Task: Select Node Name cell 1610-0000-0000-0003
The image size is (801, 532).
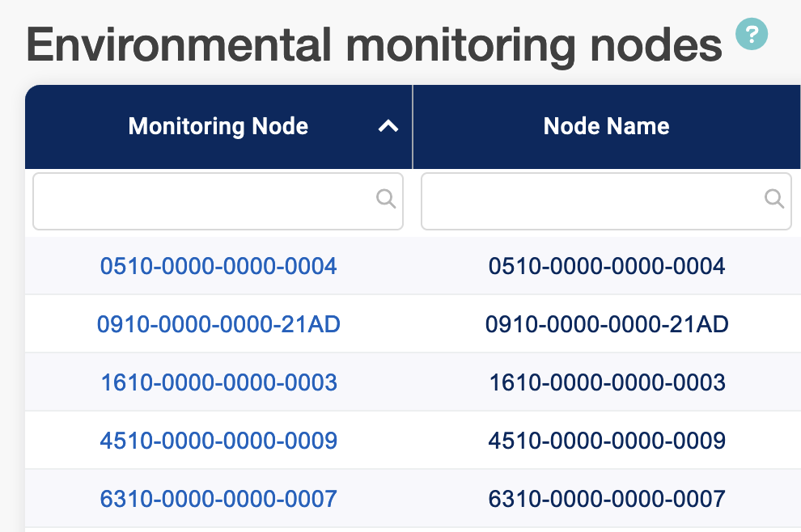Action: click(607, 382)
